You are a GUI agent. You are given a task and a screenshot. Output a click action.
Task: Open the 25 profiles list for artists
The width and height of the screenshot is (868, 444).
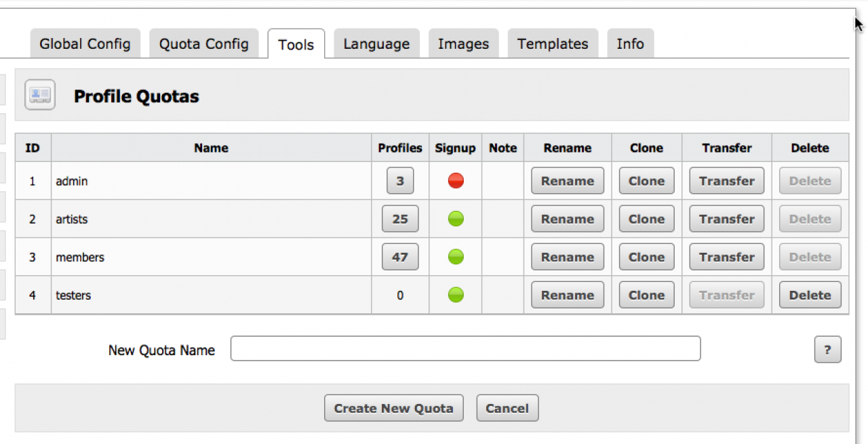tap(400, 219)
